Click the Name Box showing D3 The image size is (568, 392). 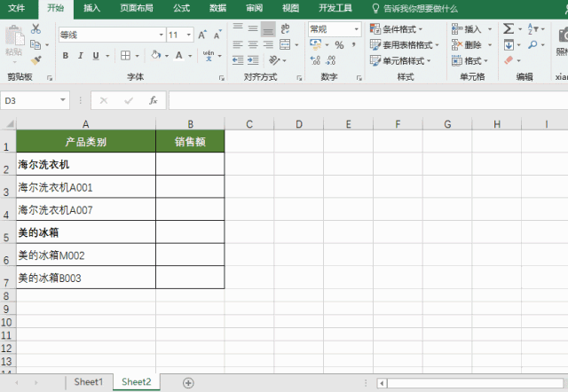coord(29,100)
